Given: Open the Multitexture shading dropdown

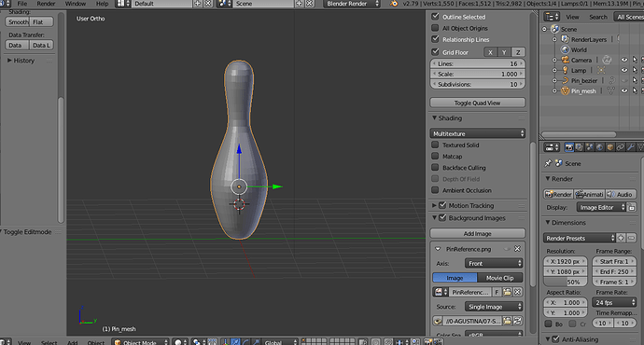Looking at the screenshot, I should (x=478, y=133).
